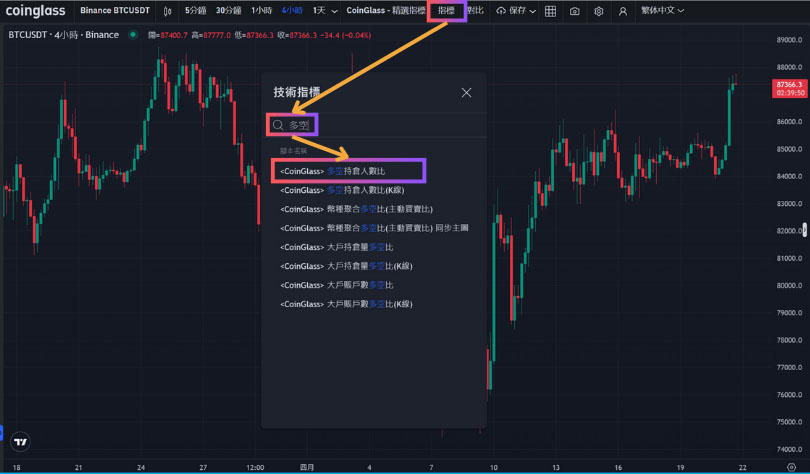The width and height of the screenshot is (810, 474).
Task: Open the 繁体中文 language dropdown
Action: pyautogui.click(x=662, y=10)
